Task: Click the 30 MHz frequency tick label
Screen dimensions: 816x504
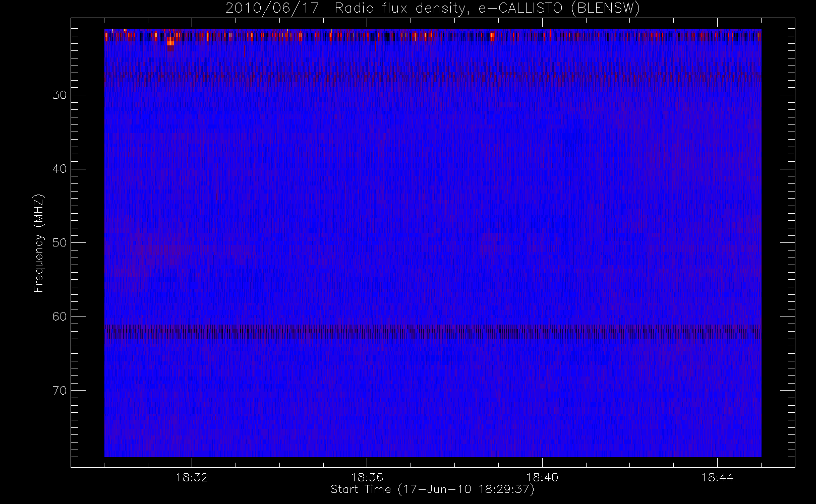Action: point(59,95)
